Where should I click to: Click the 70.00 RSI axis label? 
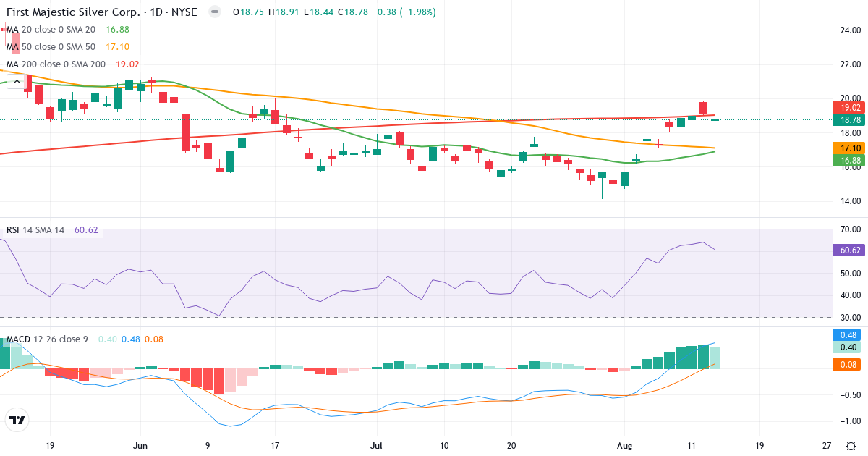[x=849, y=229]
